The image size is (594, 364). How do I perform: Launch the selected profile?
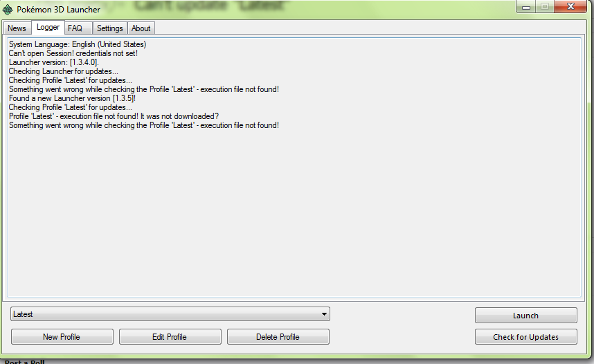526,316
